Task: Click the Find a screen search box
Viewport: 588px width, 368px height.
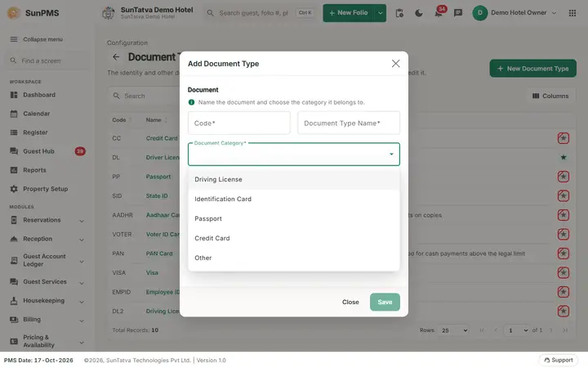Action: click(x=47, y=61)
